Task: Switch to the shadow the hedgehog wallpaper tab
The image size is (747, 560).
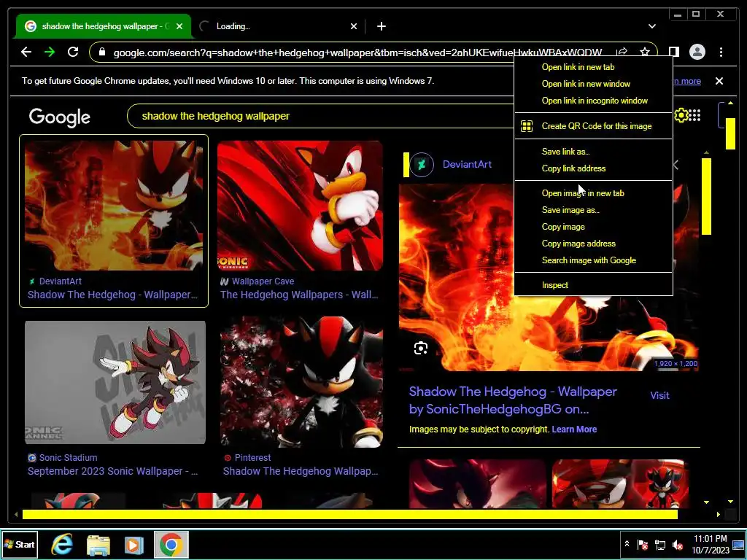Action: coord(103,26)
